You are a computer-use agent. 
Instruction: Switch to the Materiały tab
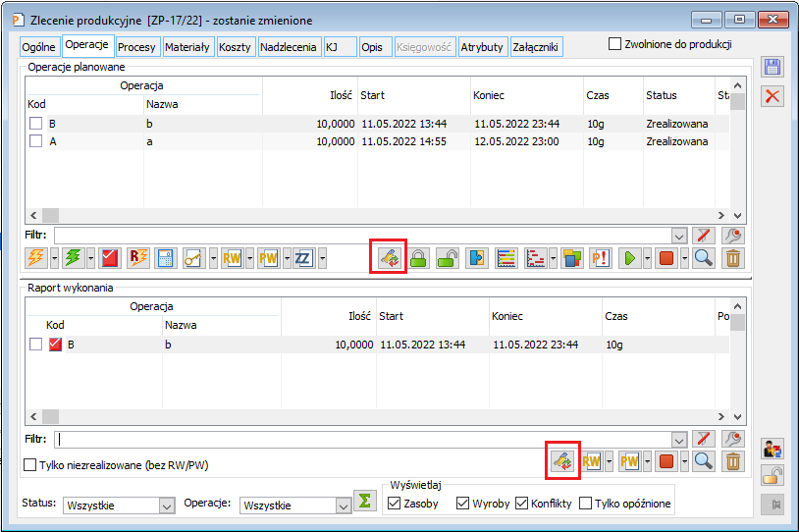point(187,47)
